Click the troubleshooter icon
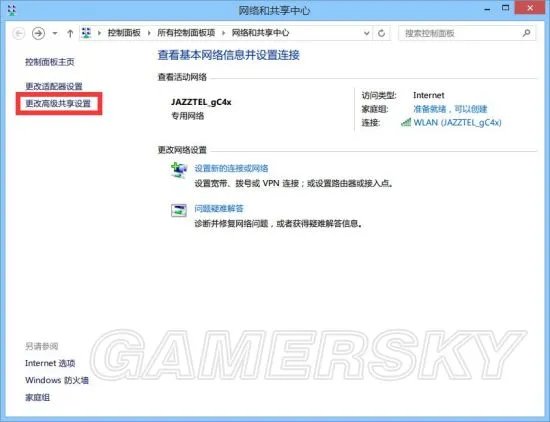This screenshot has width=550, height=422. pos(179,210)
